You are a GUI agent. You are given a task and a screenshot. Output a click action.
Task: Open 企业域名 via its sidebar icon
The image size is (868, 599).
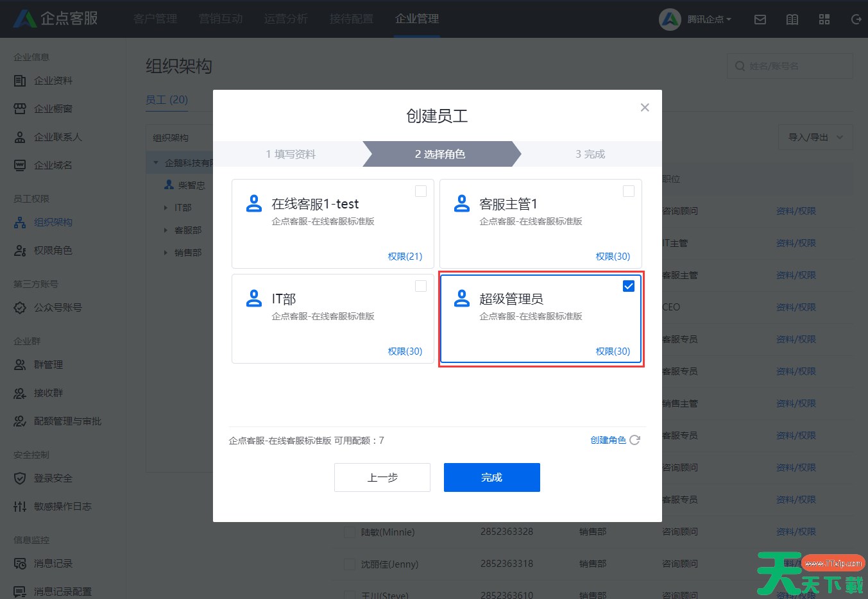pyautogui.click(x=20, y=165)
